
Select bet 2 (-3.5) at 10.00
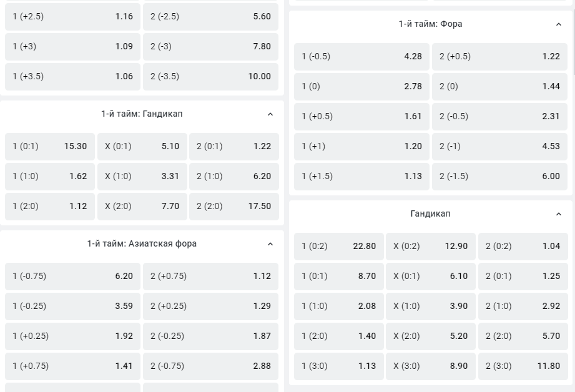[210, 76]
